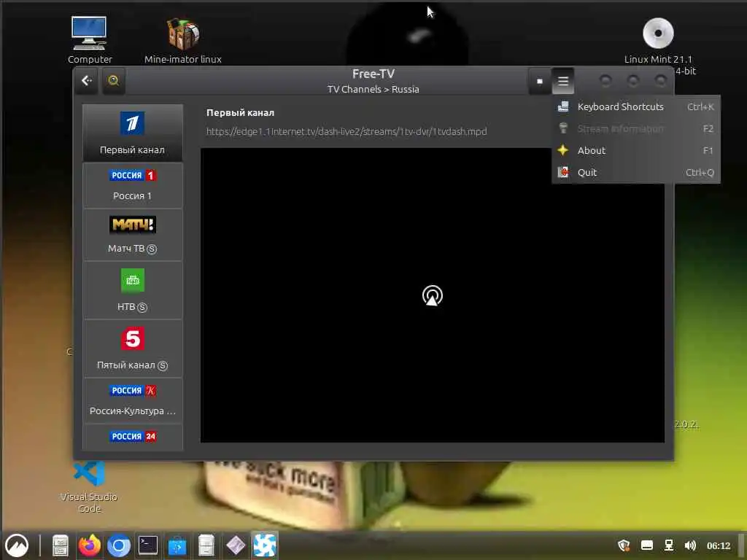747x560 pixels.
Task: Click the TV Channels > Russia subtitle
Action: pos(373,90)
